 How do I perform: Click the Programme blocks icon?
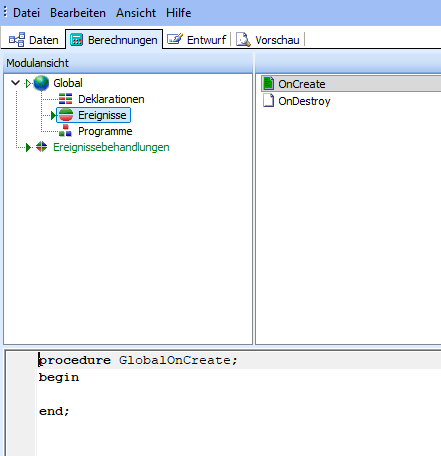[65, 131]
